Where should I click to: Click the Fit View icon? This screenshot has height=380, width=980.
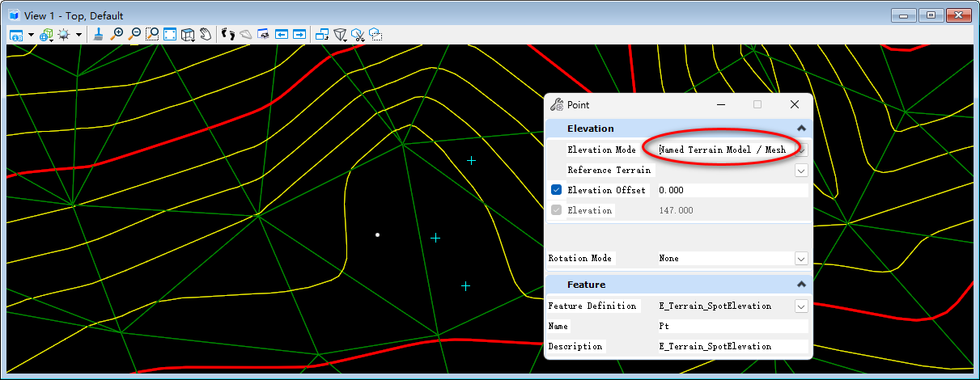click(170, 35)
